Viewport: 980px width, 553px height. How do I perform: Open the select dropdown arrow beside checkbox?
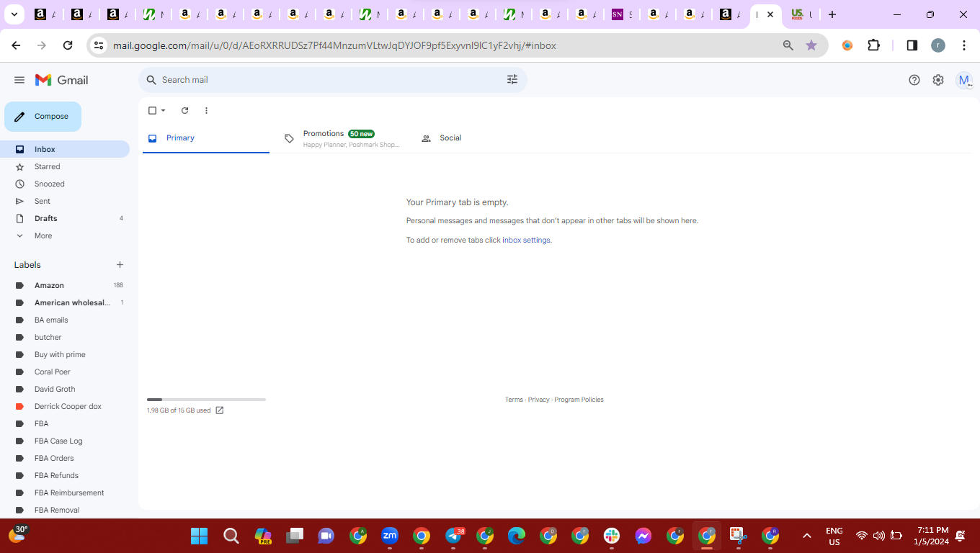[x=164, y=110]
